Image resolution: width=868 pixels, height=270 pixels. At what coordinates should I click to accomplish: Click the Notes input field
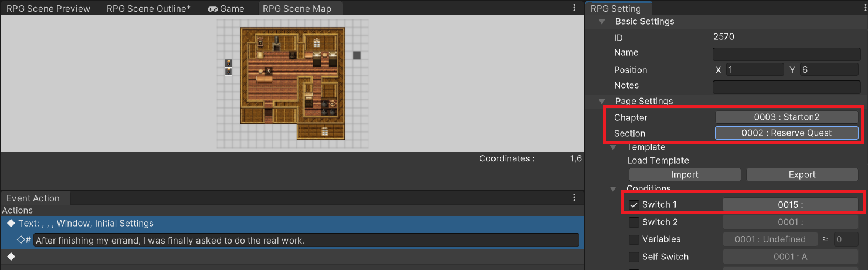(786, 86)
